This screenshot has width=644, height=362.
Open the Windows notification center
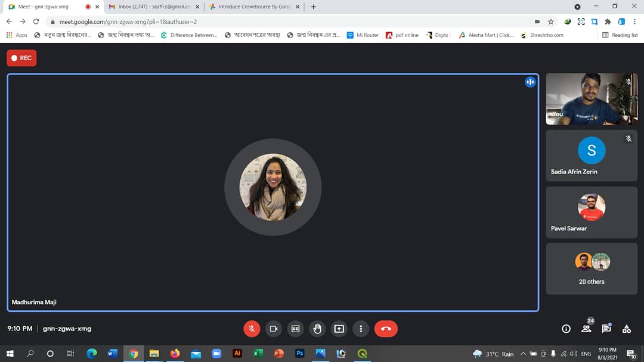click(631, 354)
